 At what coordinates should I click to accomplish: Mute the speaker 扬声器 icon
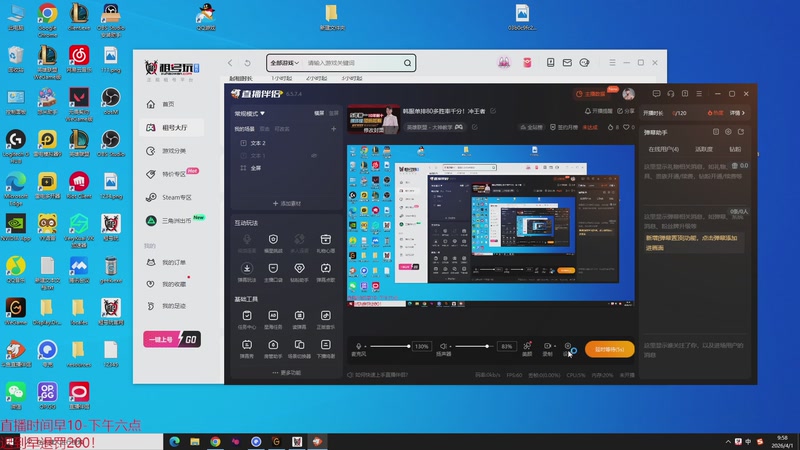click(443, 346)
